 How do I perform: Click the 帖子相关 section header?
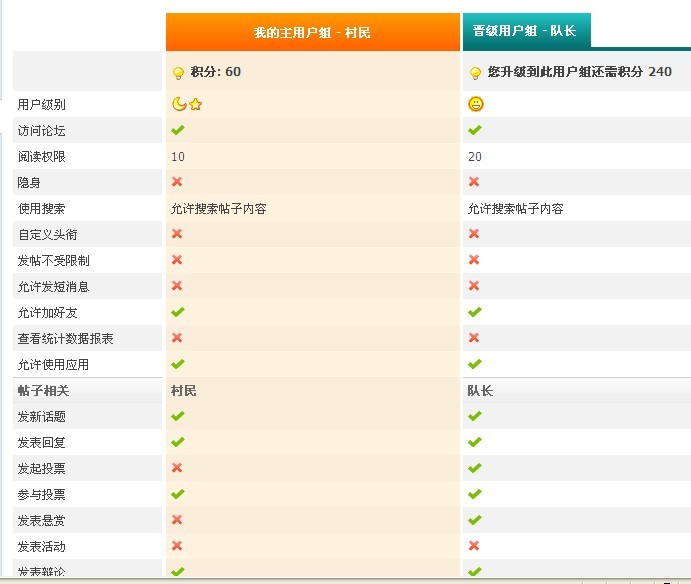point(43,390)
